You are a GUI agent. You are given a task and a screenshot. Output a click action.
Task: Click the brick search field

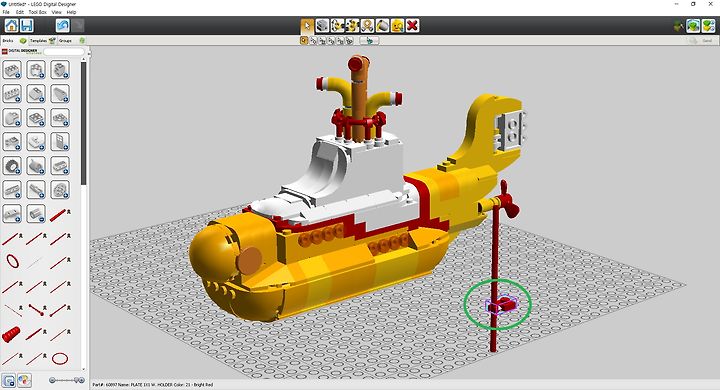tap(64, 51)
